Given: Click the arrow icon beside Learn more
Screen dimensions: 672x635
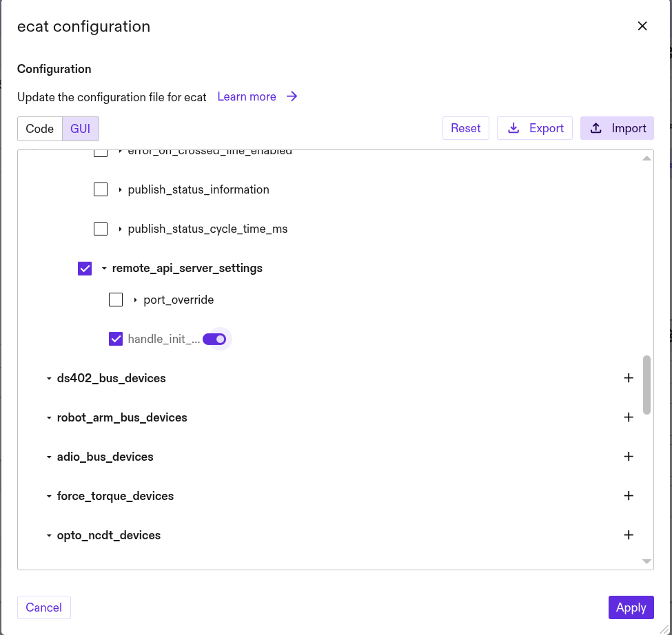Looking at the screenshot, I should pyautogui.click(x=292, y=96).
